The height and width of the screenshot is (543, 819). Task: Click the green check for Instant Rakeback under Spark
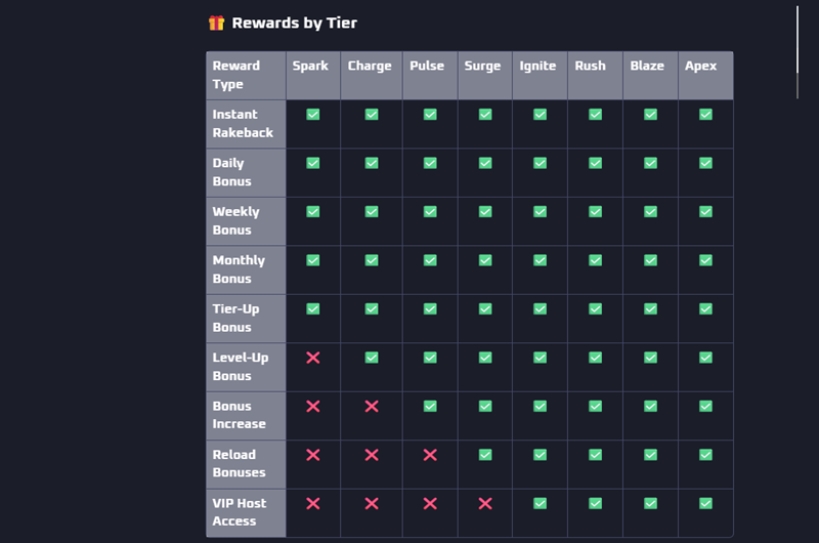(x=313, y=115)
